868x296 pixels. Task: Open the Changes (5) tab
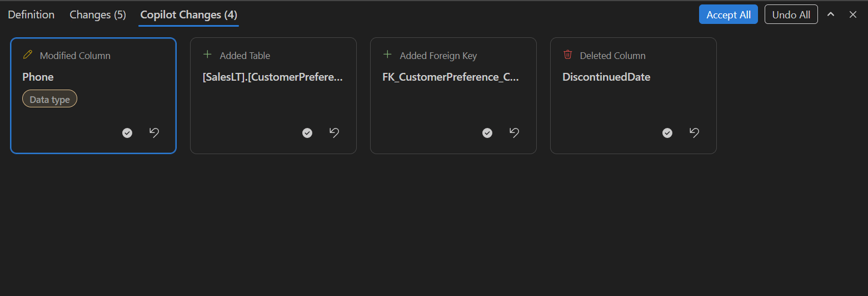98,15
